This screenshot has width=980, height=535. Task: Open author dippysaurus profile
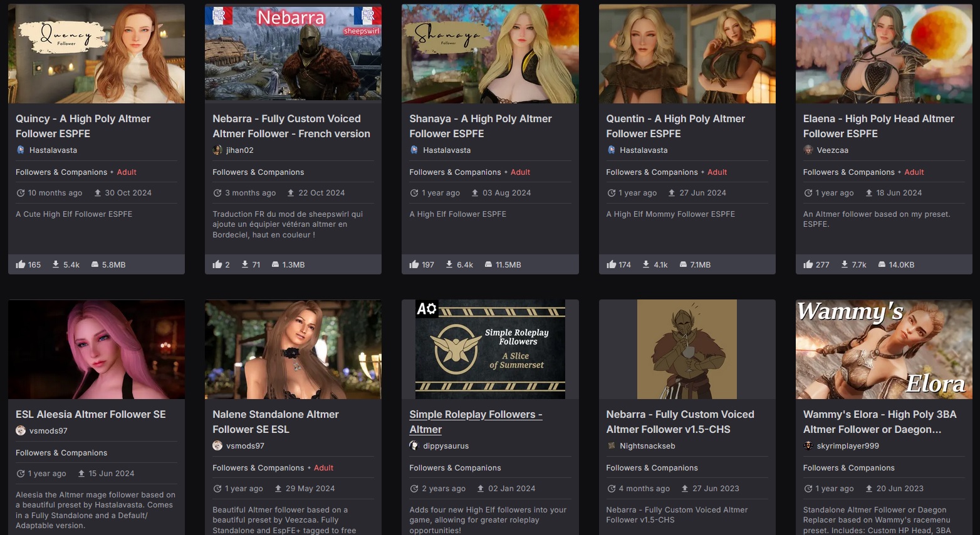(x=446, y=446)
